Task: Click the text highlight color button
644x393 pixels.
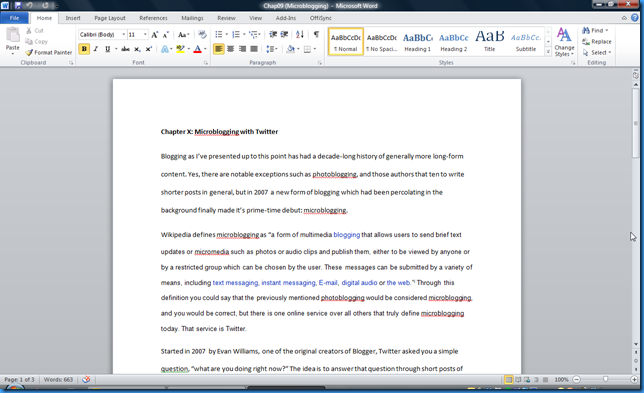Action: tap(180, 49)
